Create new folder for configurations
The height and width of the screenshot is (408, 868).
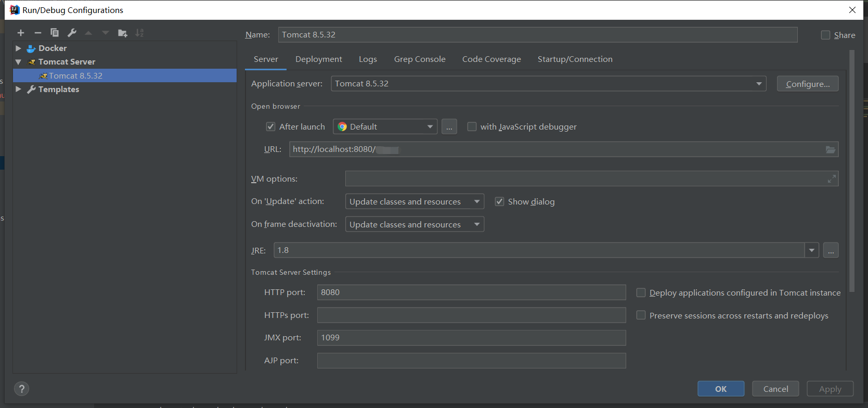click(x=123, y=33)
